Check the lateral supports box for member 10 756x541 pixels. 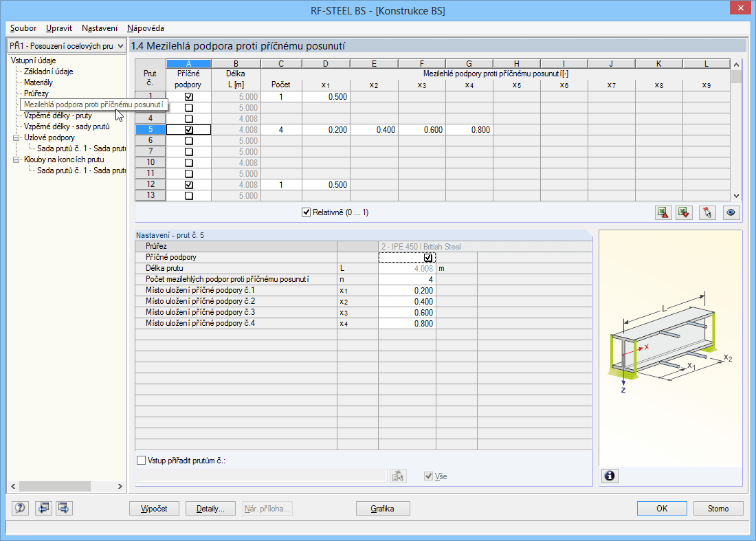coord(188,163)
